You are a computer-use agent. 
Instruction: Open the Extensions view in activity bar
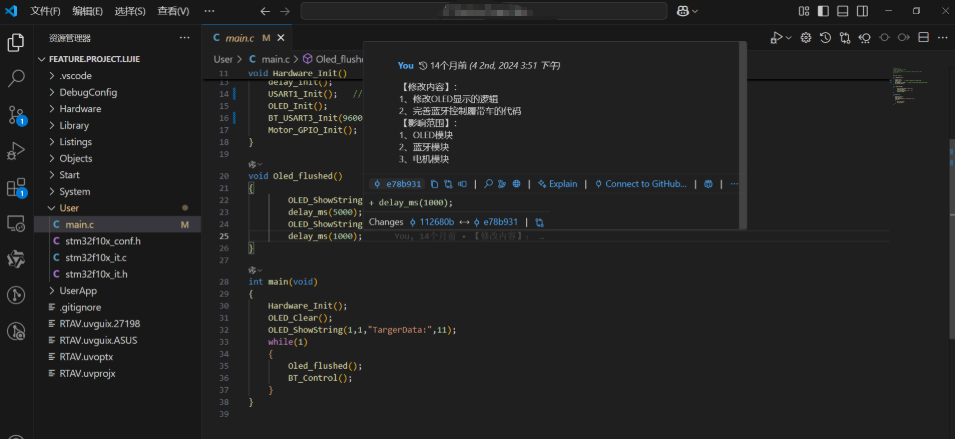coord(16,188)
